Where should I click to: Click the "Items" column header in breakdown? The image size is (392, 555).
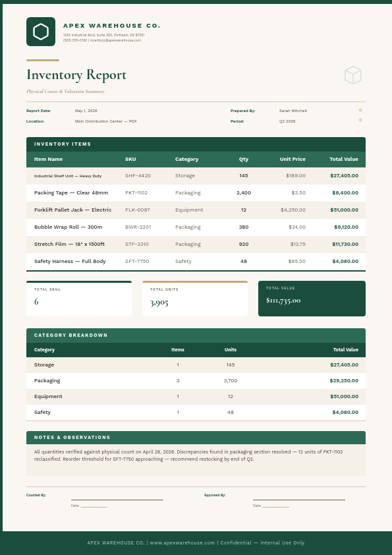point(178,350)
